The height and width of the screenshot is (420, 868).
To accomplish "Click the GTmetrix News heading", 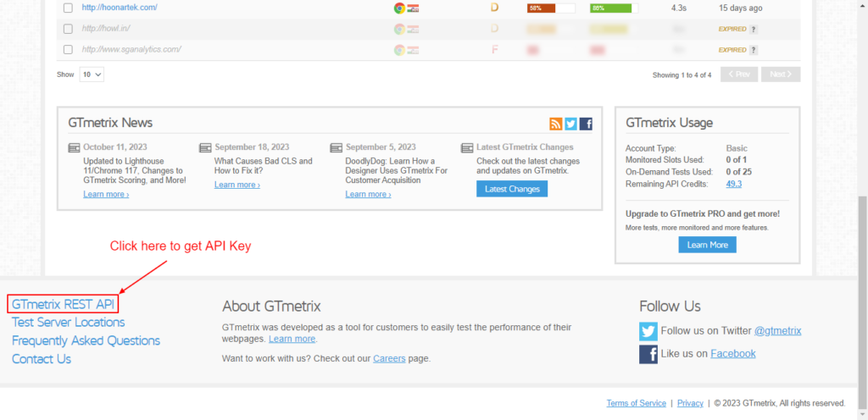I will (111, 123).
